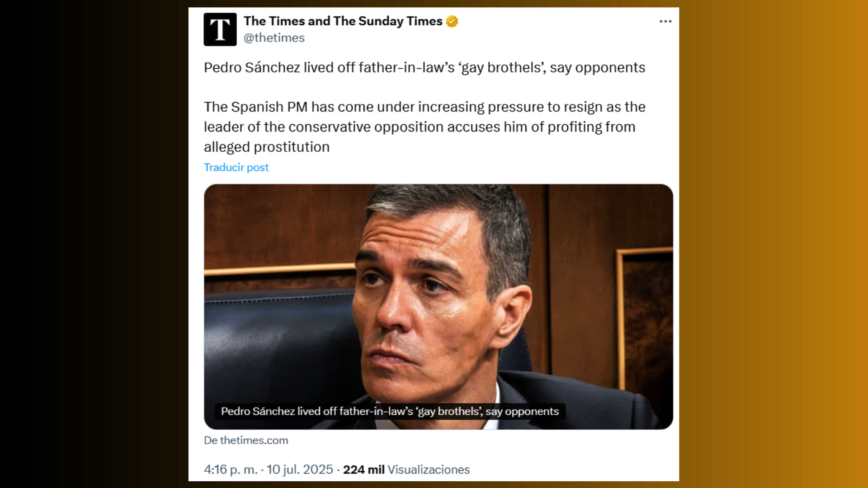Select the tweet's headline text line
The height and width of the screenshot is (488, 868).
[x=424, y=68]
